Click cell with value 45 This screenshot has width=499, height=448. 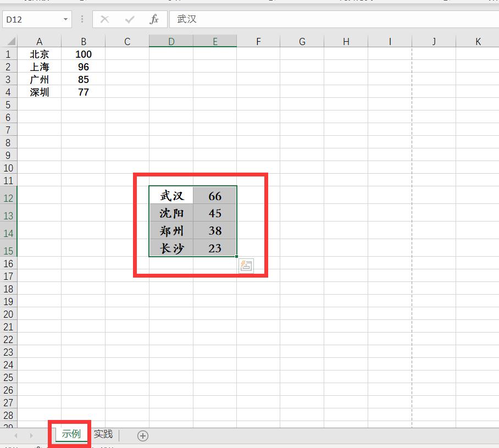[215, 213]
